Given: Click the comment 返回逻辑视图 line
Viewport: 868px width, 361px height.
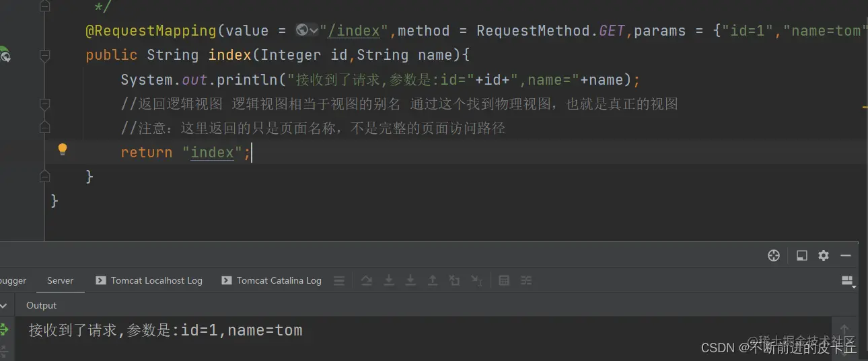Looking at the screenshot, I should (x=399, y=104).
